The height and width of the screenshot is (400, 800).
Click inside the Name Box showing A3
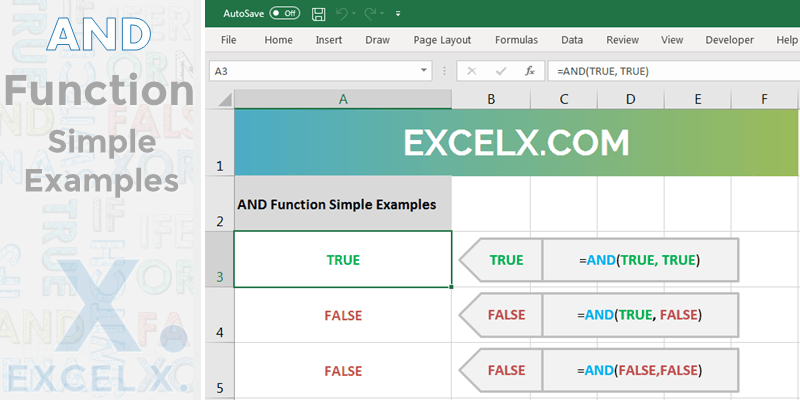click(314, 71)
